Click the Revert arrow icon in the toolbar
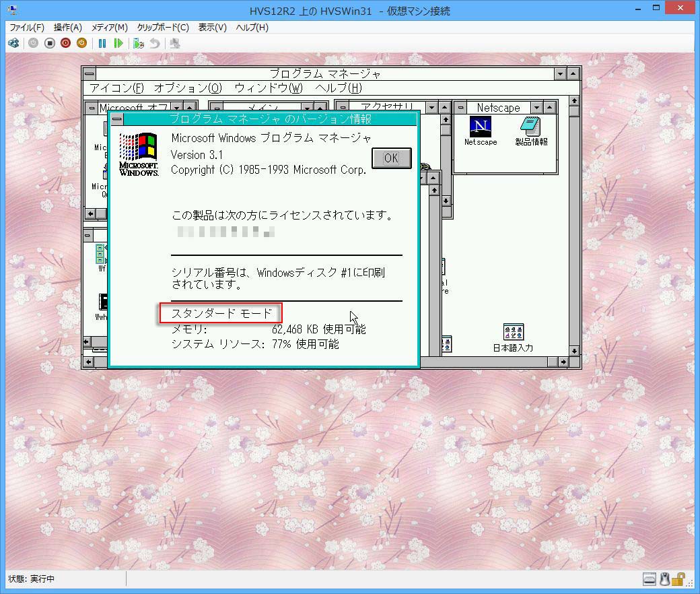The image size is (700, 594). click(x=154, y=43)
